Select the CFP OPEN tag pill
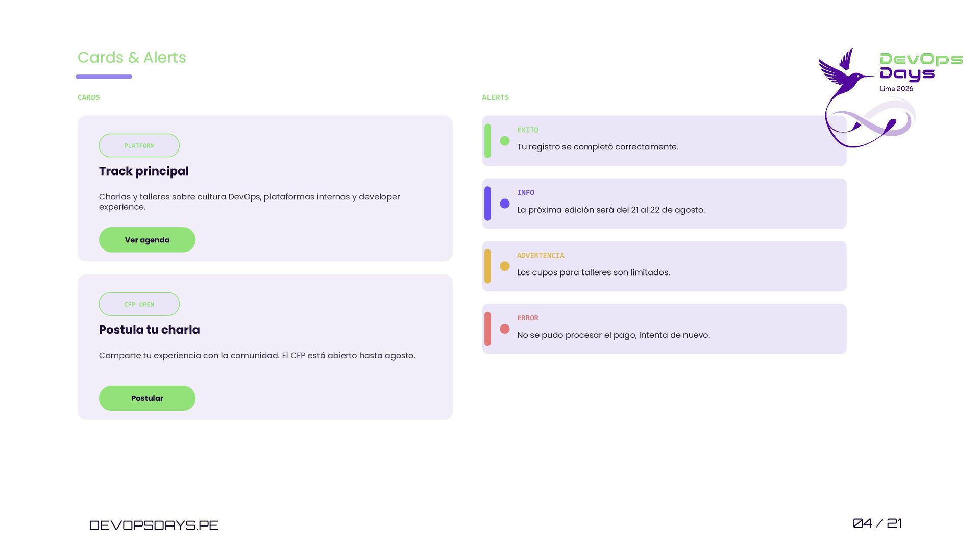980x551 pixels. tap(139, 304)
